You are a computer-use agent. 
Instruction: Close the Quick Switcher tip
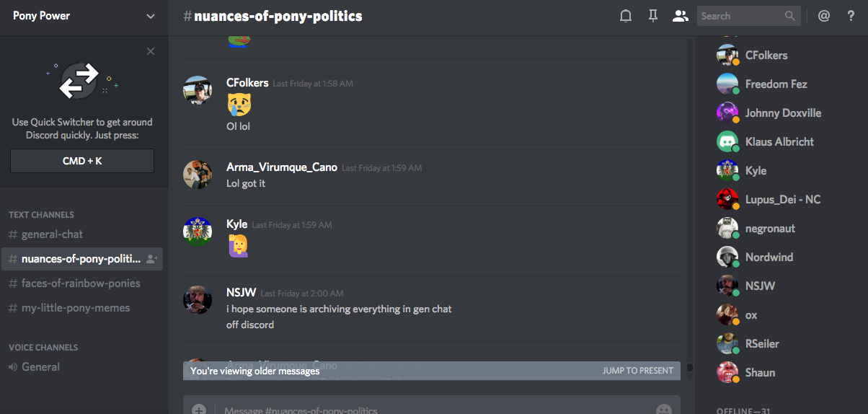[151, 51]
